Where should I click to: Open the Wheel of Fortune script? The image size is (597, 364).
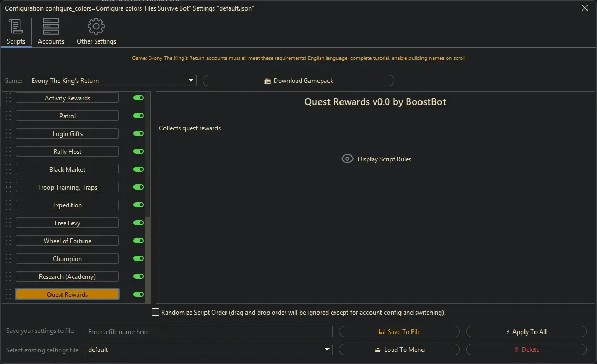[67, 241]
